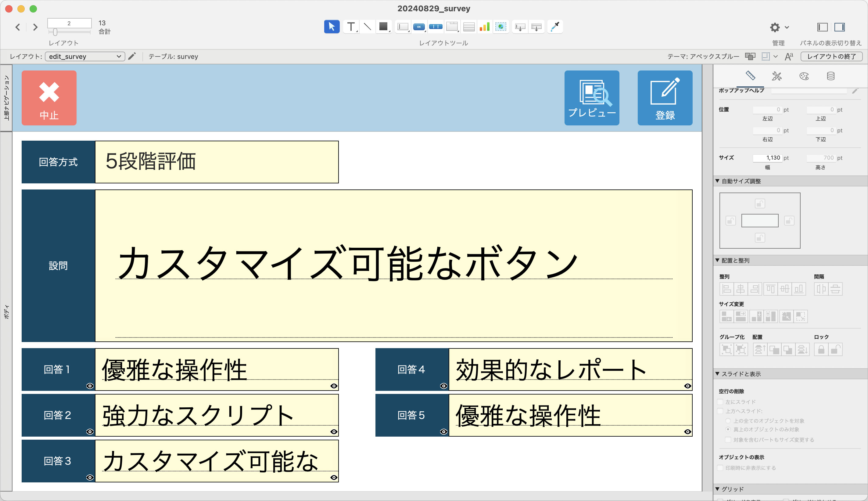The image size is (868, 501).
Task: Click the edit layout pencil icon
Action: pyautogui.click(x=132, y=56)
